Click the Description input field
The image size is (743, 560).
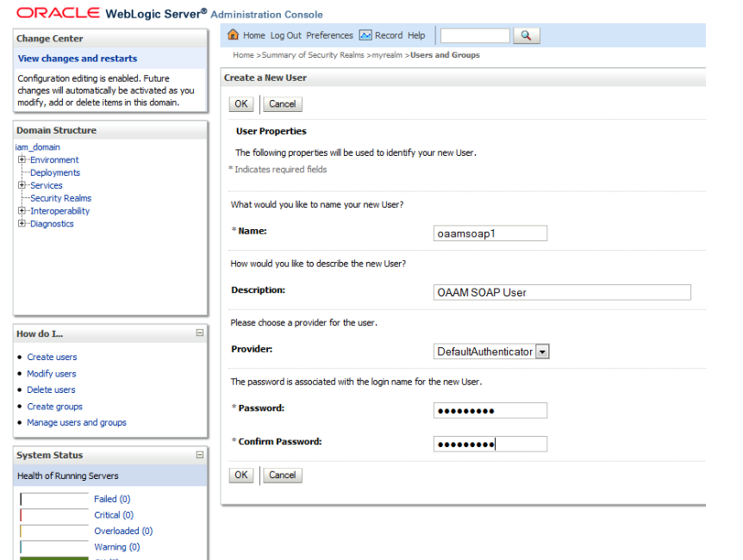coord(562,292)
